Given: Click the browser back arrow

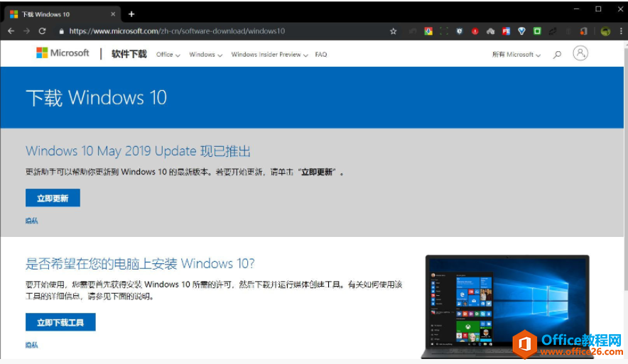Looking at the screenshot, I should click(x=11, y=31).
